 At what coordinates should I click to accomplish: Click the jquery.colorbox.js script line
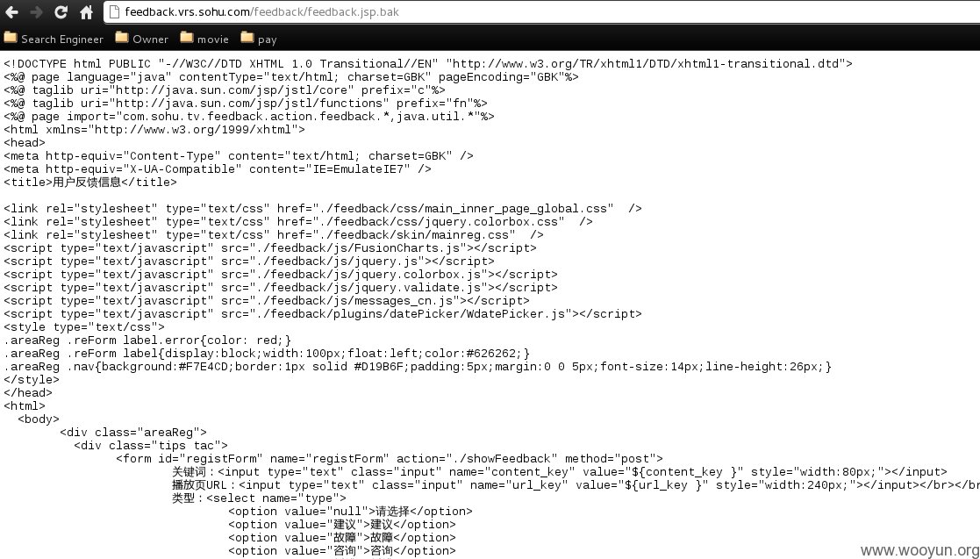click(281, 274)
